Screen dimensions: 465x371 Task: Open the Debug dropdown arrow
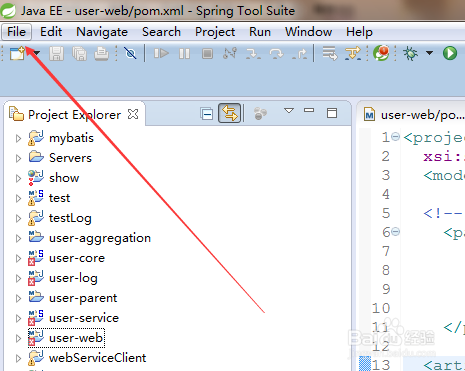[430, 53]
